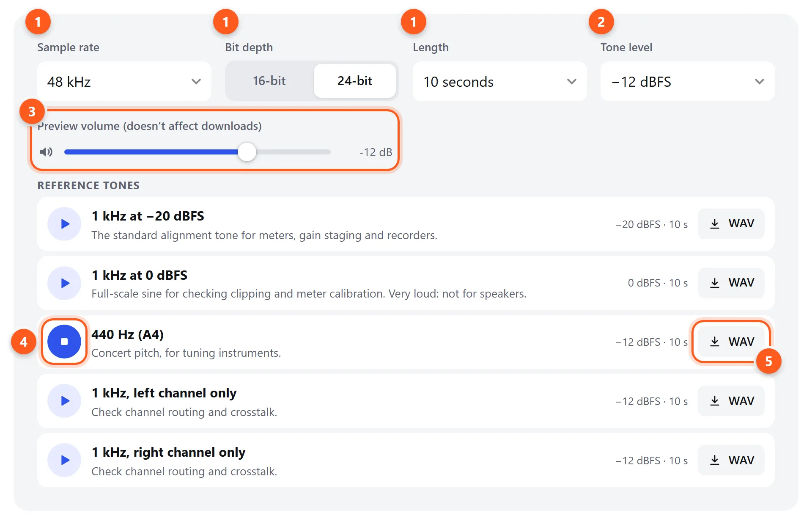Select 24-bit bit depth
812x524 pixels.
pos(355,81)
